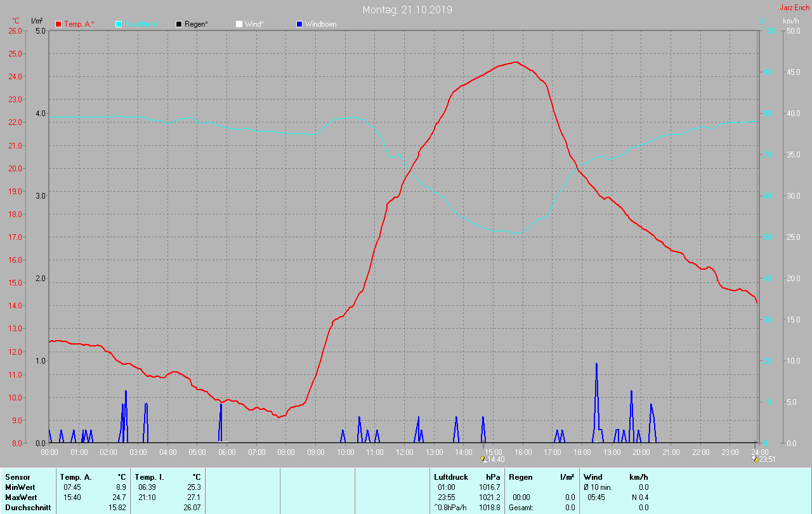Click the black Regen legend swatch

179,24
